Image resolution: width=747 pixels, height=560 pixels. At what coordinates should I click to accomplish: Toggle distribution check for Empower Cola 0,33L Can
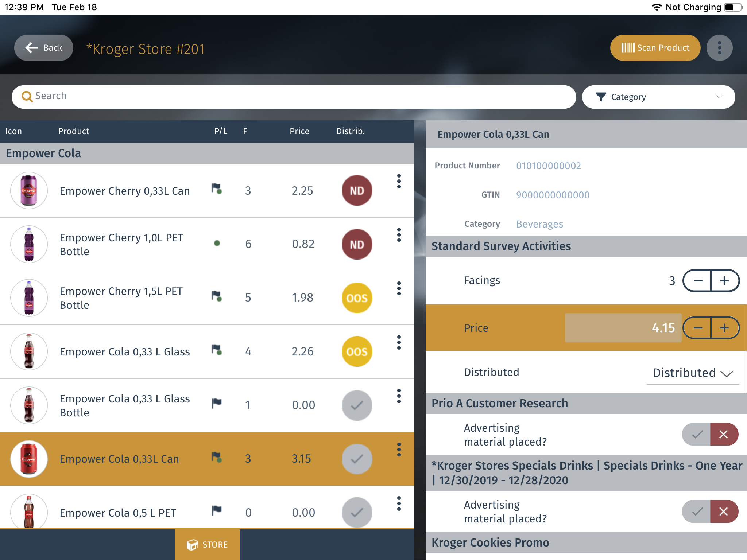tap(357, 459)
